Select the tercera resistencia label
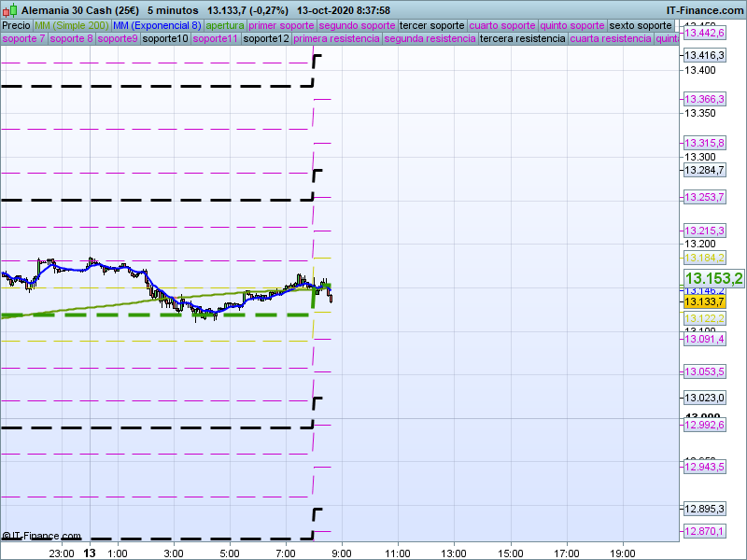 tap(522, 39)
